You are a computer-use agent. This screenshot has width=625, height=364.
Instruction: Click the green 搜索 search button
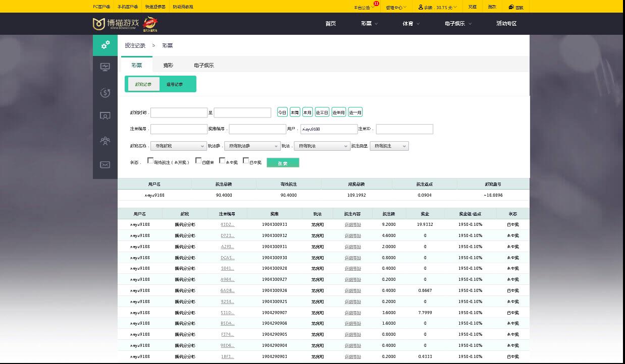(283, 163)
